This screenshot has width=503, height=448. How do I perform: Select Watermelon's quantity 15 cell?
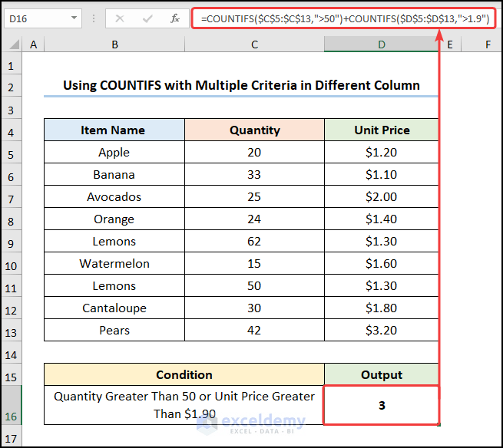click(254, 263)
